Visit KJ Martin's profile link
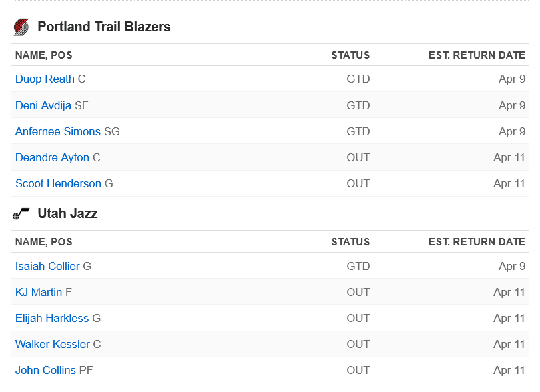The height and width of the screenshot is (392, 540). click(x=39, y=292)
